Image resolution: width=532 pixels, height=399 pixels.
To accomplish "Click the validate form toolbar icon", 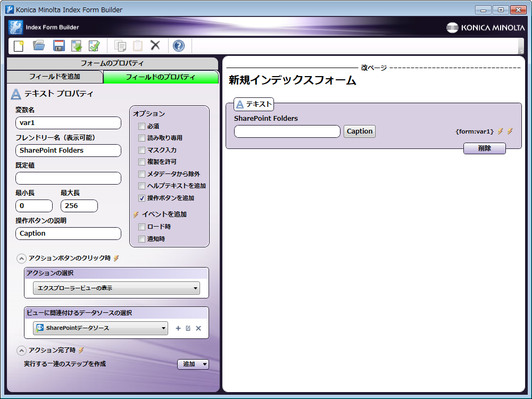I will point(95,46).
